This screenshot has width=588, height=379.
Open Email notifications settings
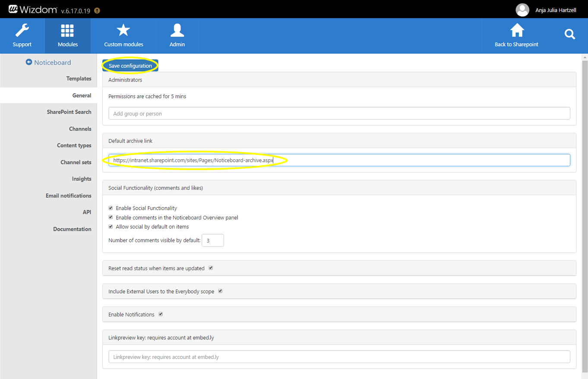68,196
